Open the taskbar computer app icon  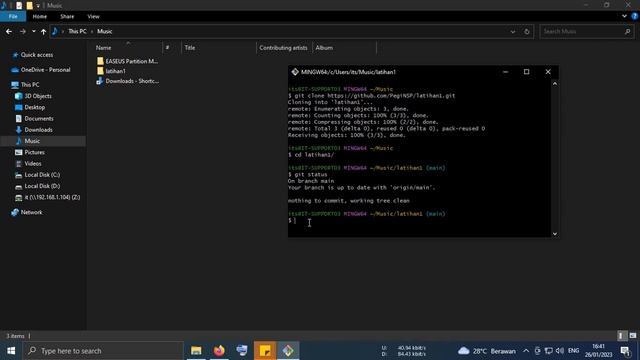click(242, 351)
